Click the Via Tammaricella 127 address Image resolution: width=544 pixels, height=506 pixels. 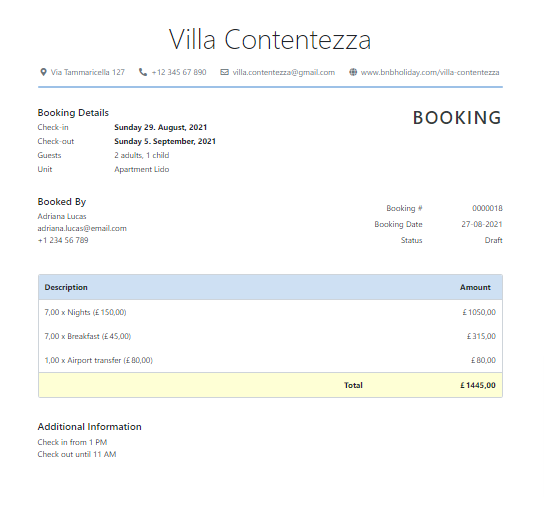[87, 72]
